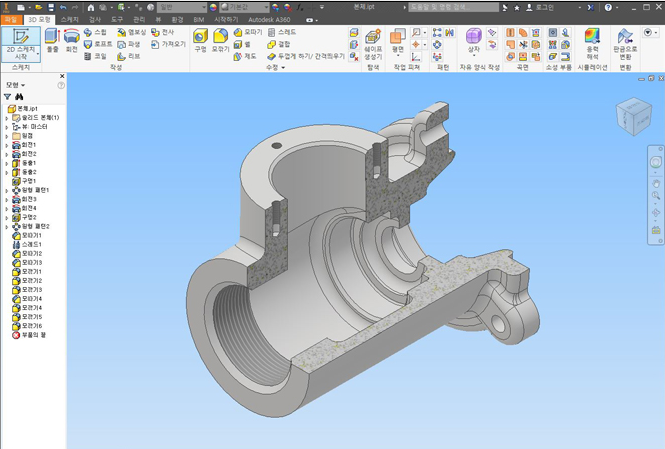Click the filter funnel icon in browser
Image resolution: width=665 pixels, height=449 pixels.
(x=8, y=97)
